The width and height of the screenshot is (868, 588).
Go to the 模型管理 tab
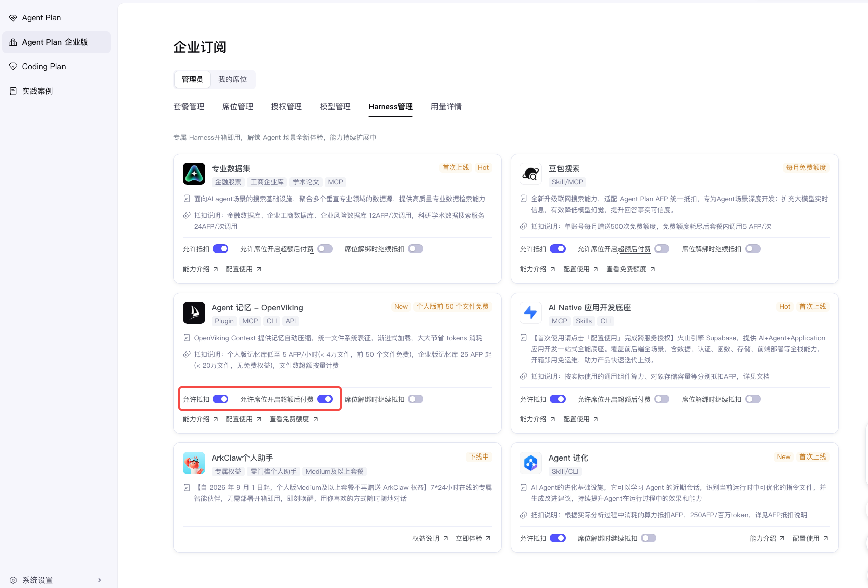coord(335,107)
